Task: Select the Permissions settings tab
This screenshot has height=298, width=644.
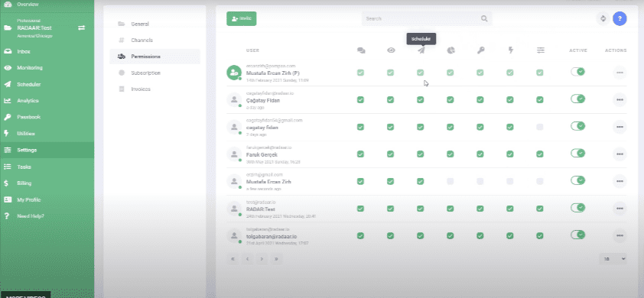Action: pos(154,57)
